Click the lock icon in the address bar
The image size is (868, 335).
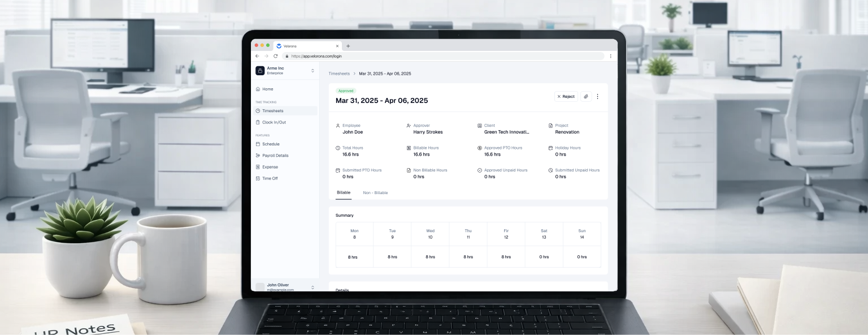pyautogui.click(x=287, y=56)
